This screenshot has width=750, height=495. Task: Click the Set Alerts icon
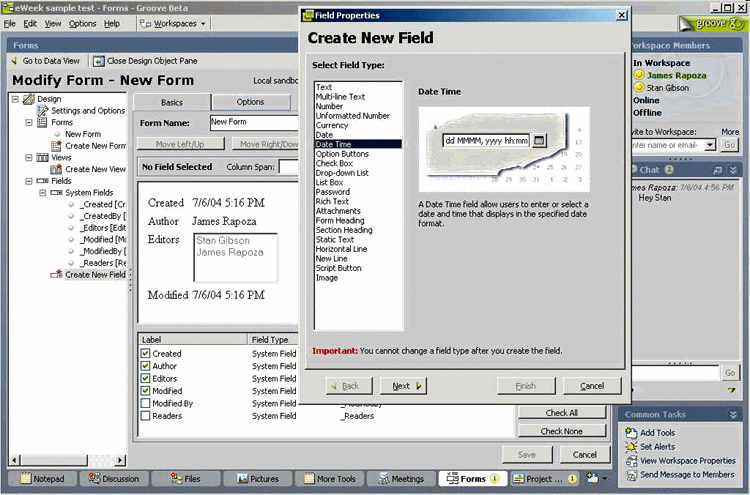coord(631,447)
